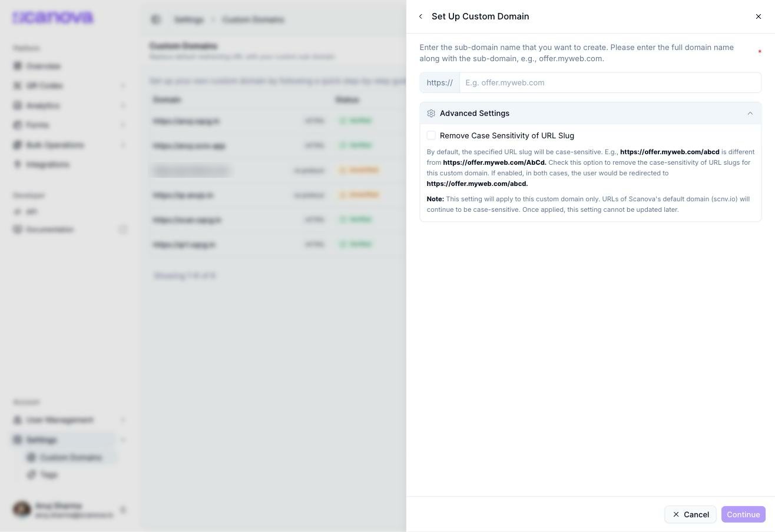Screen dimensions: 775x532
Task: Click the Scanova logo
Action: (53, 18)
